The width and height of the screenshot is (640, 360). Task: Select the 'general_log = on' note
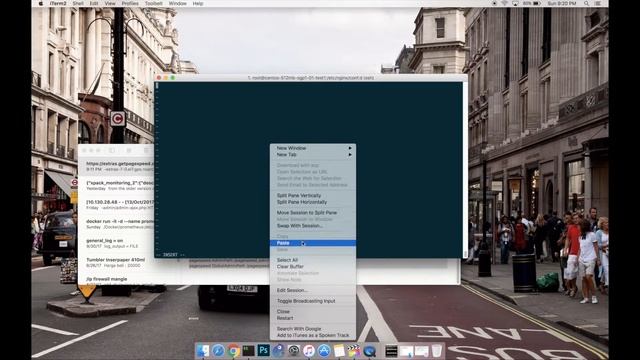pyautogui.click(x=116, y=243)
